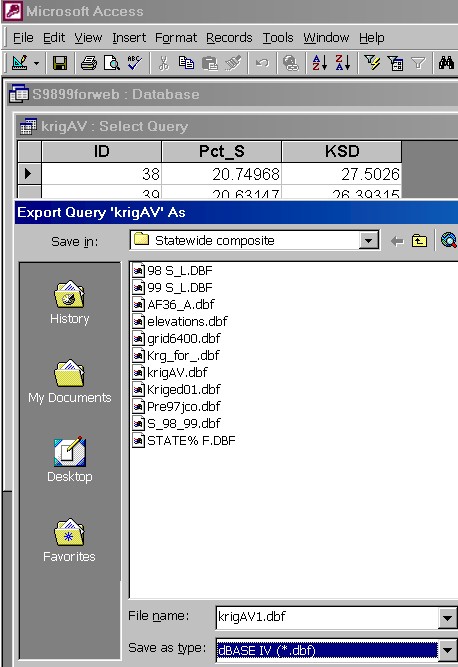Click the Find binoculars icon

pos(446,63)
